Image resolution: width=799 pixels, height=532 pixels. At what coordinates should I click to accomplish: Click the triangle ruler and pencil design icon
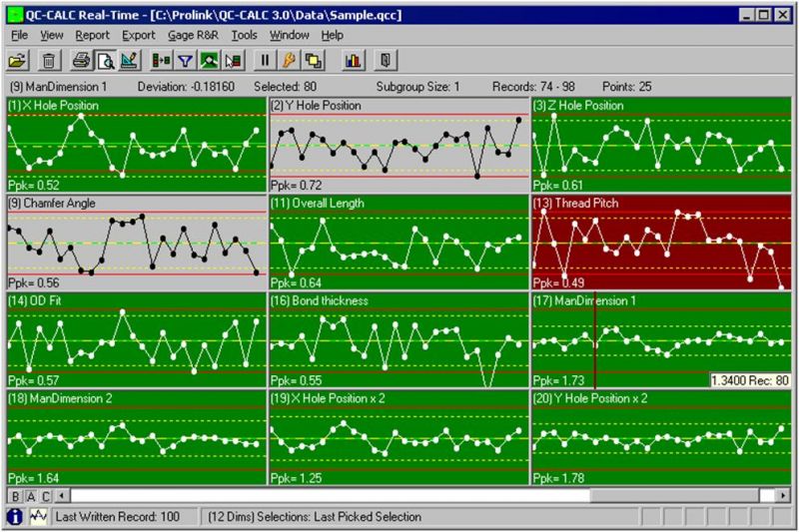130,61
